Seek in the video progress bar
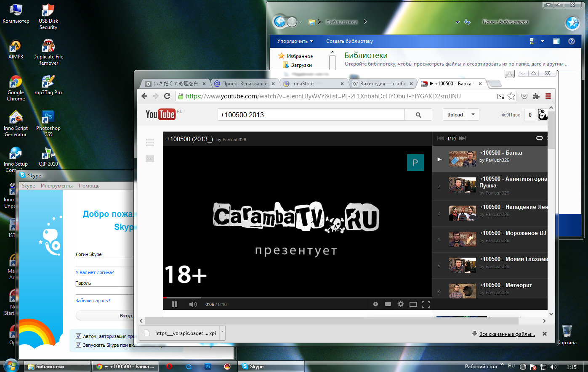 click(x=298, y=298)
